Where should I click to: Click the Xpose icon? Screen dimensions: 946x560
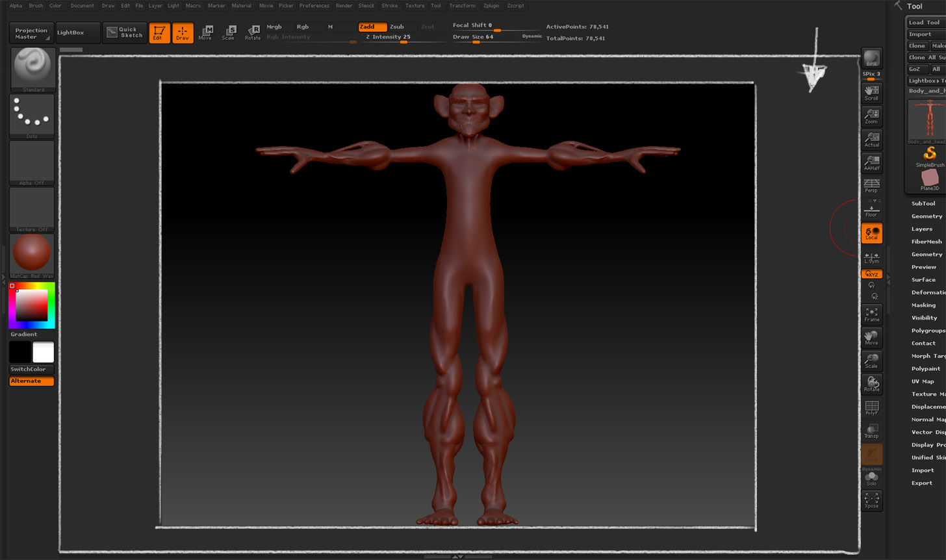click(x=871, y=500)
